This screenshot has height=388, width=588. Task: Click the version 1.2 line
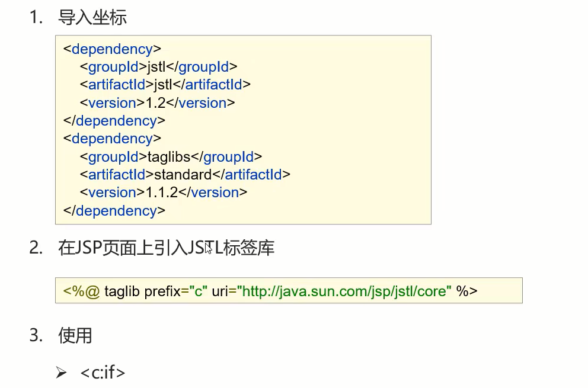click(x=157, y=102)
